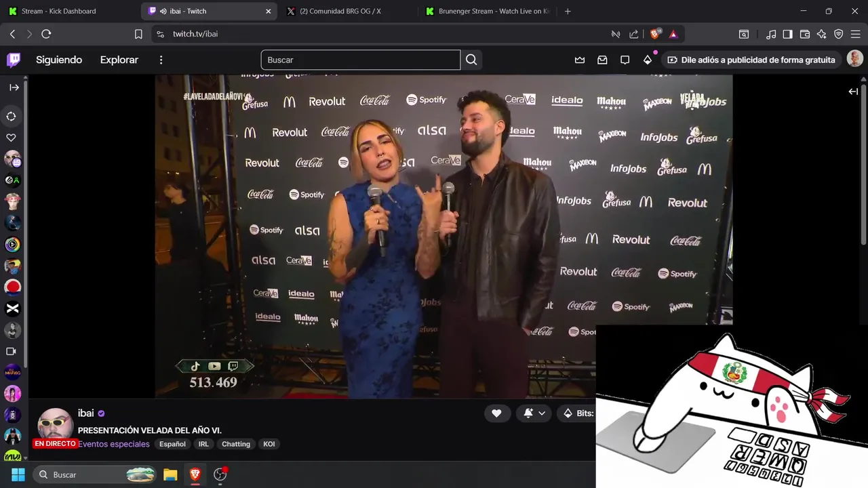868x488 pixels.
Task: Focus the Buscar search field on Twitch
Action: pyautogui.click(x=361, y=60)
